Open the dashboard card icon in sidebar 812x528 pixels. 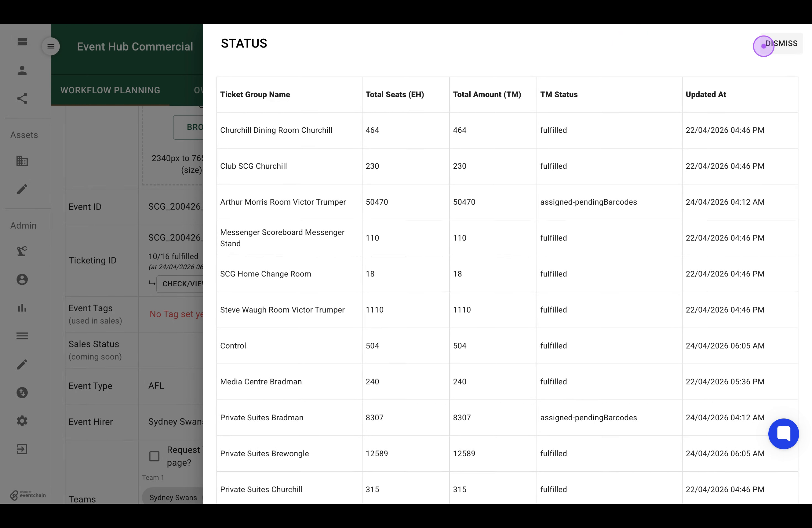[x=22, y=42]
